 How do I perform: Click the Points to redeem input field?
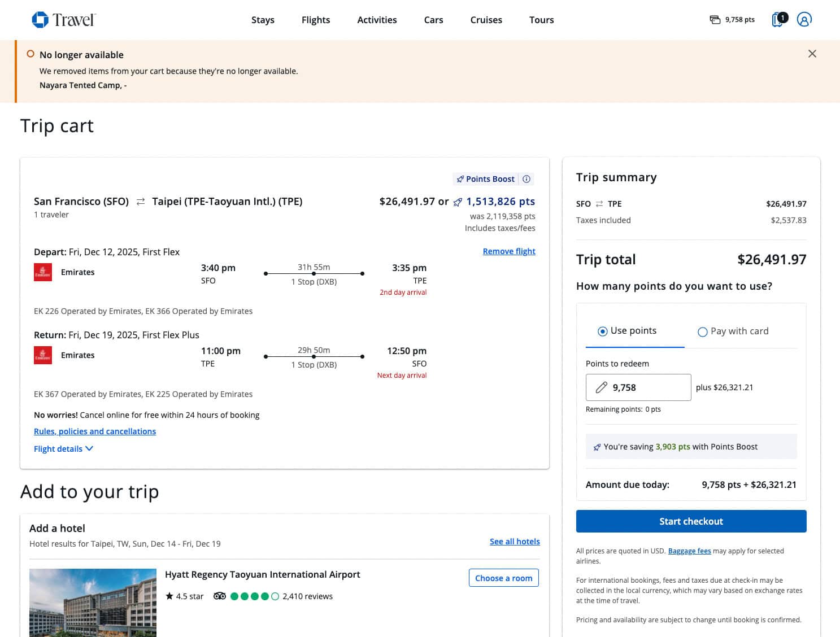638,387
